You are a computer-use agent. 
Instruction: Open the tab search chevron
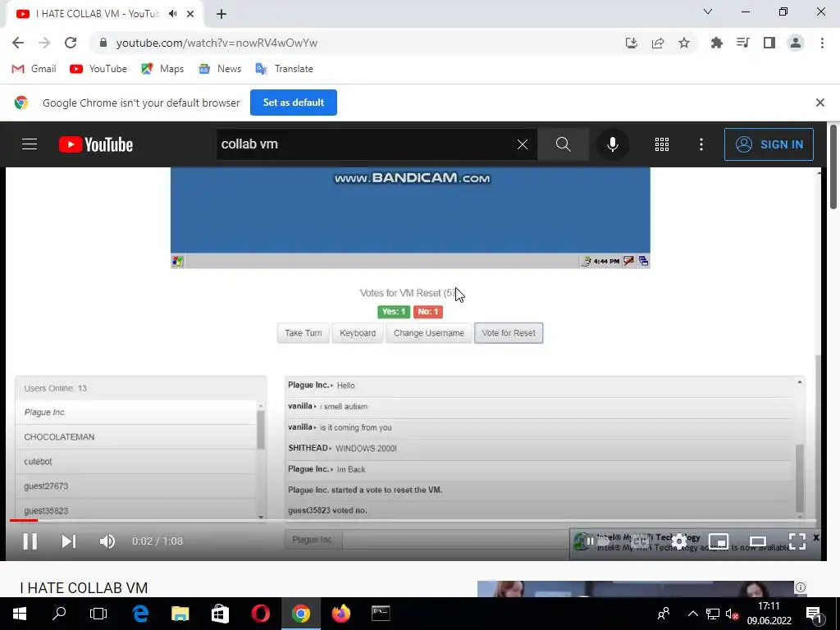708,11
